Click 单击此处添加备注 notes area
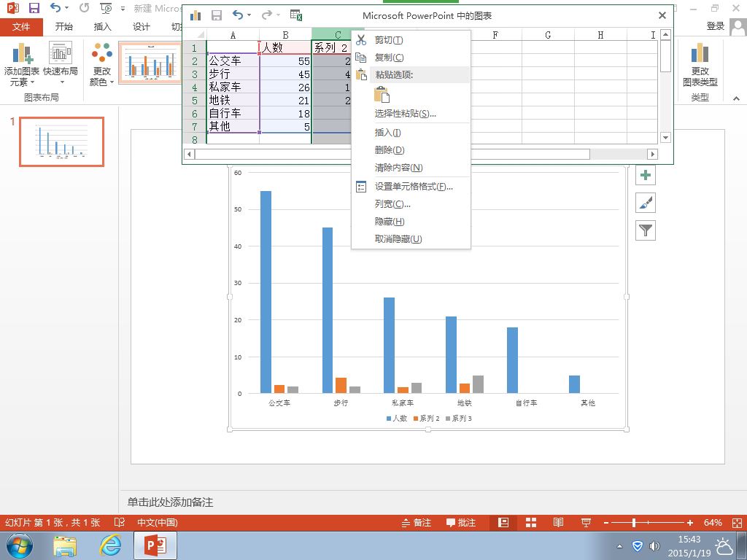Screen dimensions: 747x560 point(170,502)
